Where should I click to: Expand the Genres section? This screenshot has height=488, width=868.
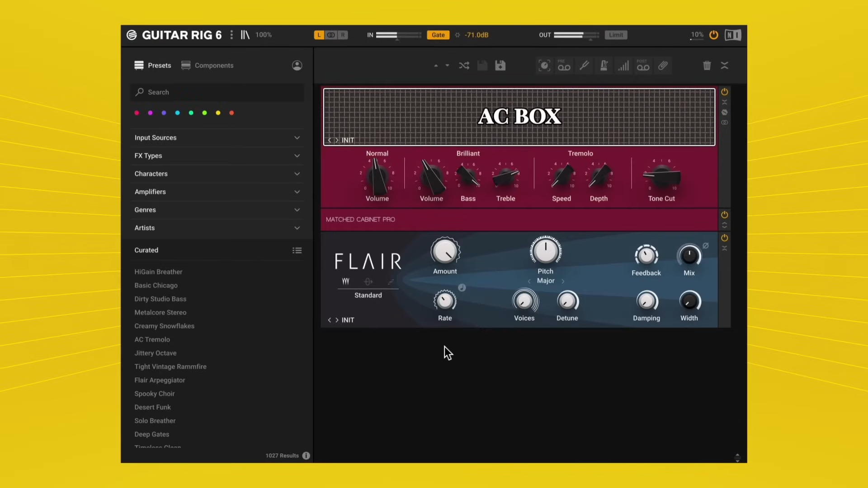click(x=217, y=210)
